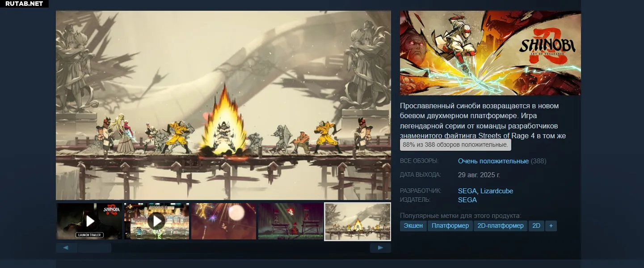The height and width of the screenshot is (268, 644).
Task: Click the right scroll arrow under thumbnails
Action: (380, 247)
